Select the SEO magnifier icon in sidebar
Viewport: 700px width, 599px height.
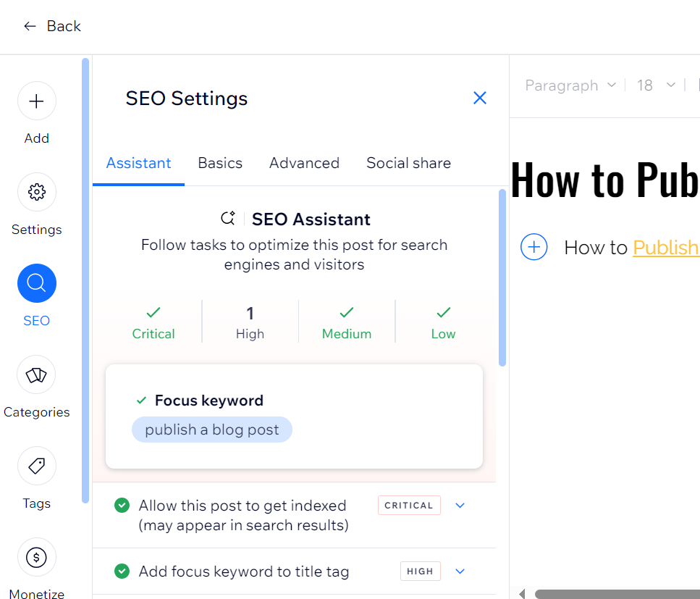click(36, 283)
